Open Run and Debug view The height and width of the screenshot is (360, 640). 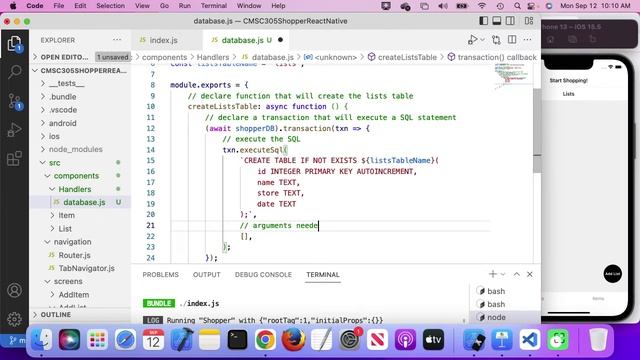click(x=14, y=130)
